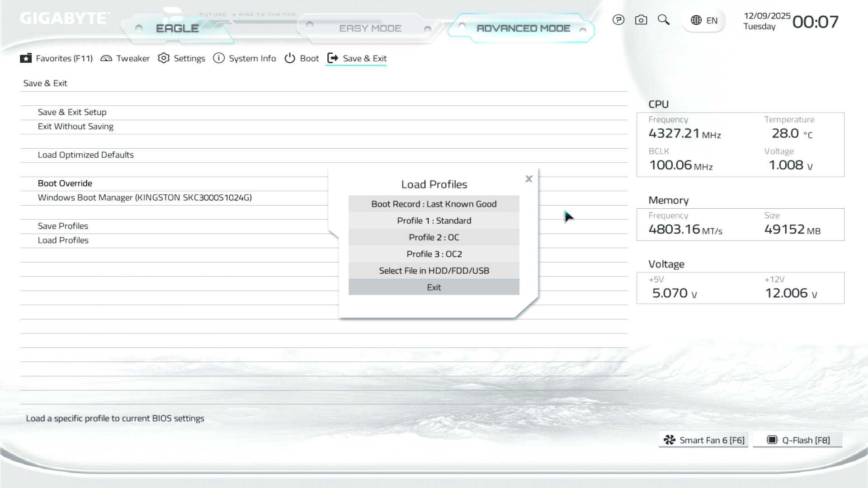Open Favorites star folder icon

(x=26, y=58)
